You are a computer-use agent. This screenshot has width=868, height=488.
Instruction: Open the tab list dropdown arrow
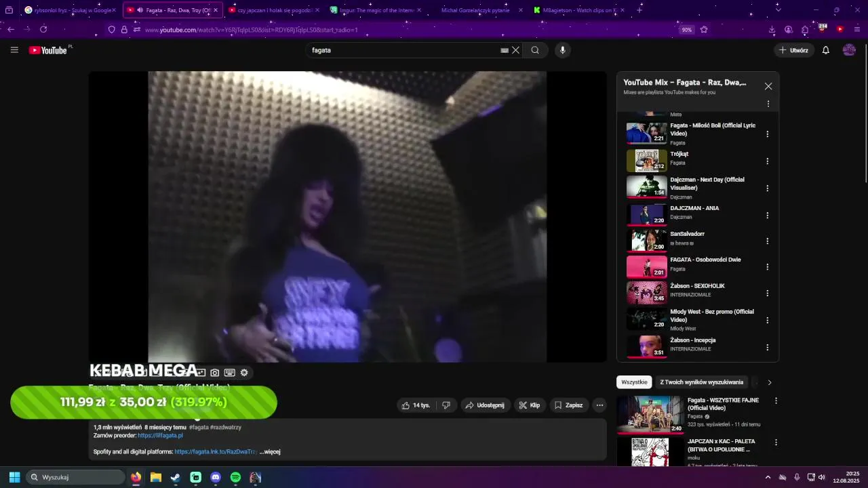point(778,10)
